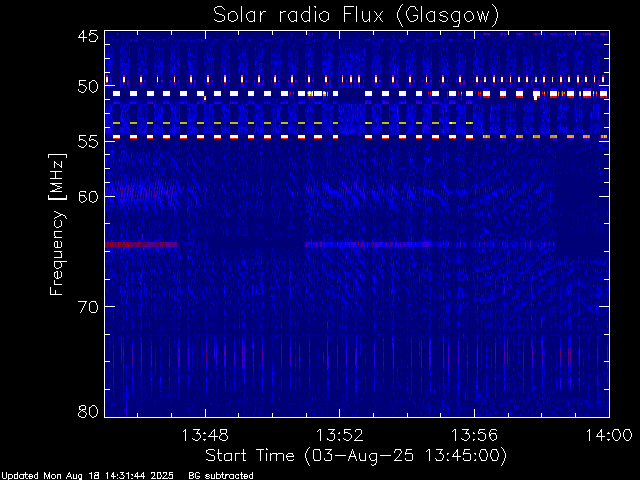Click the 'Updated Mon Aug 18 14:31:44 2025' text
This screenshot has height=480, width=640.
point(87,476)
